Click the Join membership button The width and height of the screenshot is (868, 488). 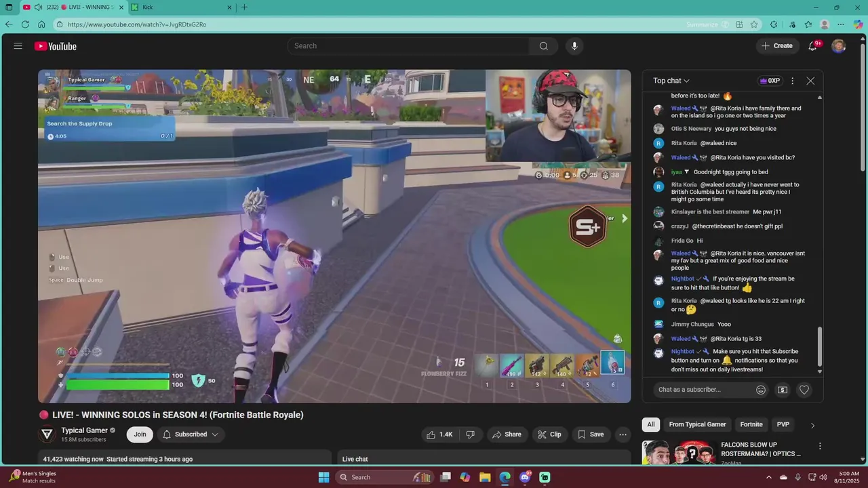pos(140,434)
